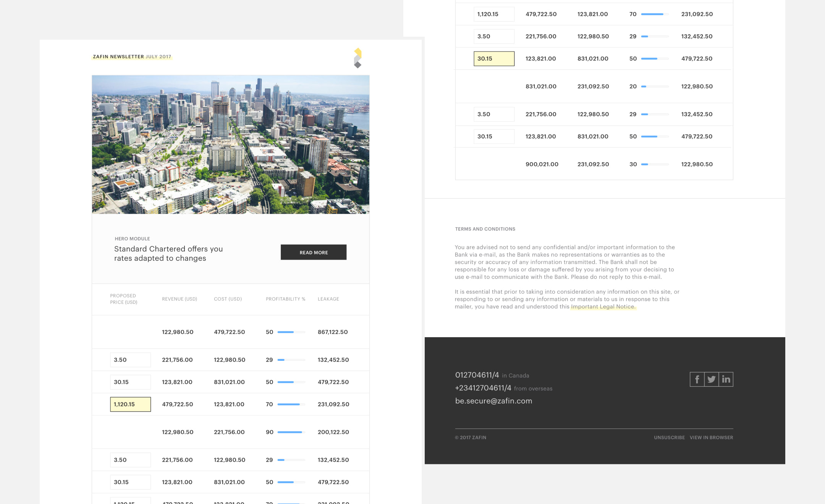Click the 200,122.50 leakage value
Viewport: 825px width, 504px height.
(333, 432)
